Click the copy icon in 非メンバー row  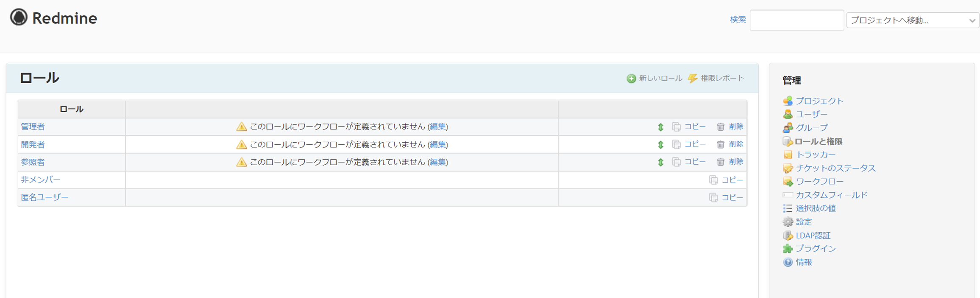point(713,180)
